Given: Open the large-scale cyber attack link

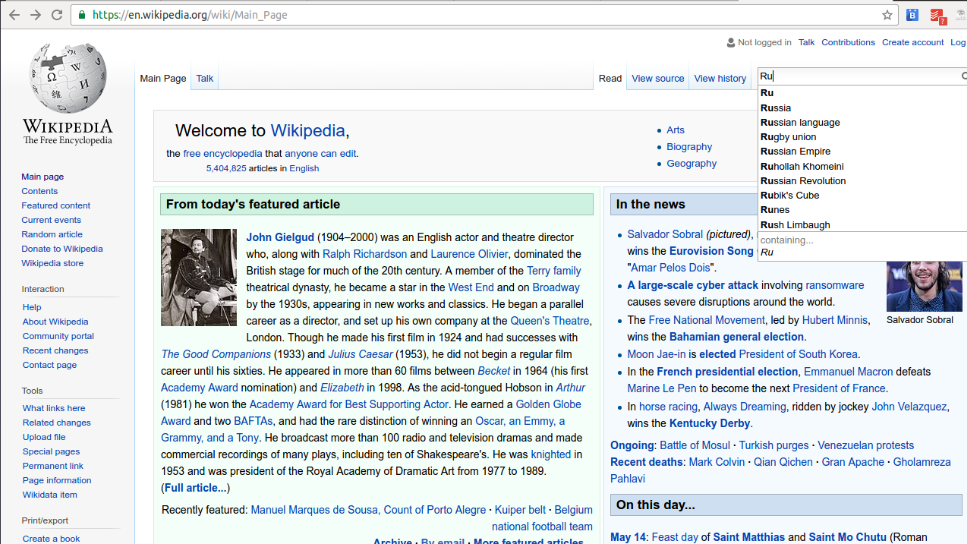Looking at the screenshot, I should pyautogui.click(x=693, y=285).
